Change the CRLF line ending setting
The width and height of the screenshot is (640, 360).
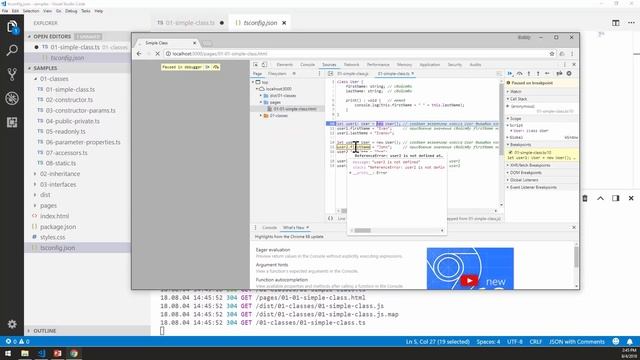click(536, 342)
